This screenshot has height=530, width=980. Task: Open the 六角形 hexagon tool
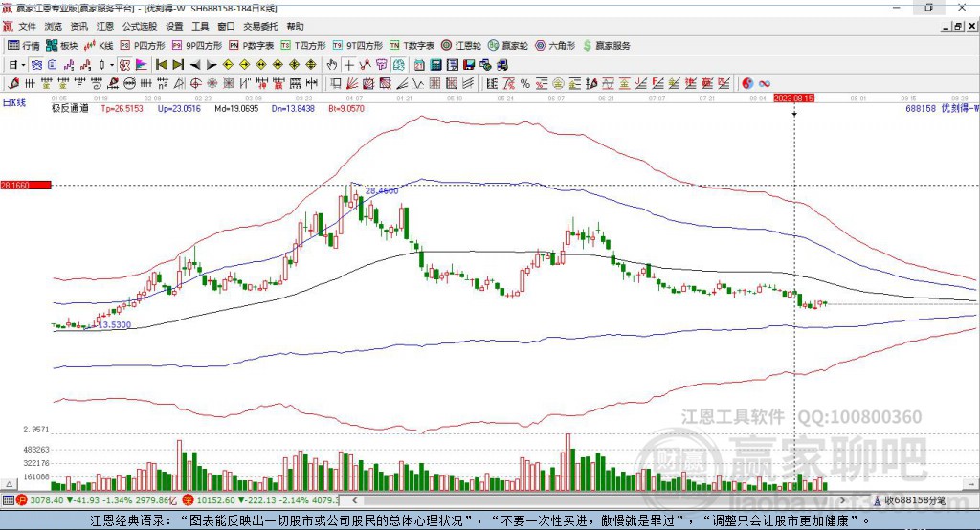tap(555, 46)
